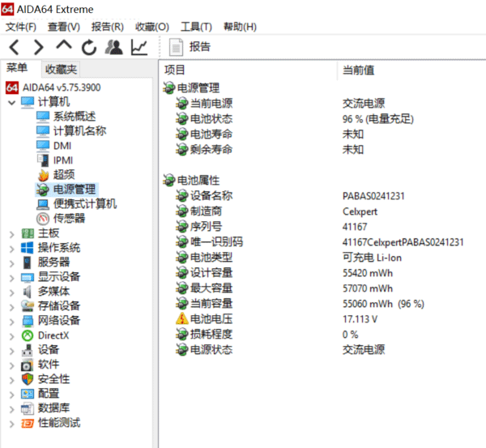This screenshot has width=486, height=448.
Task: Select 计算机名称 in the tree
Action: 79,131
